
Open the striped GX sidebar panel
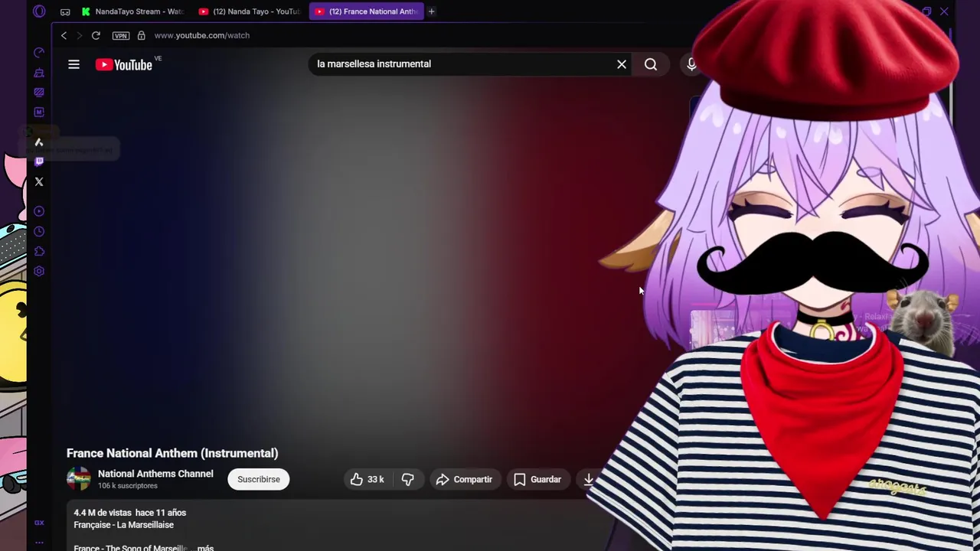point(39,92)
